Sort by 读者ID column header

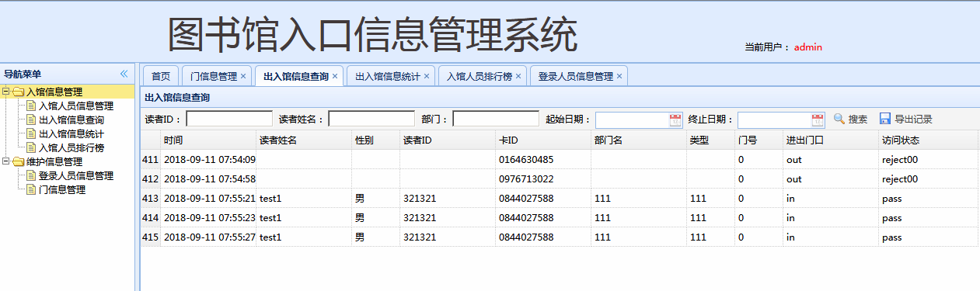point(448,140)
